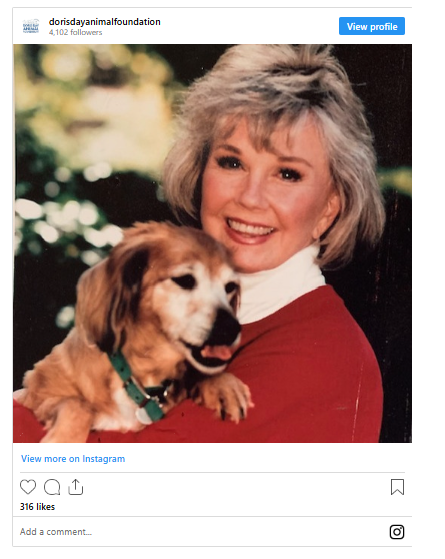Click the Doris Day Animal Foundation avatar

tap(31, 26)
